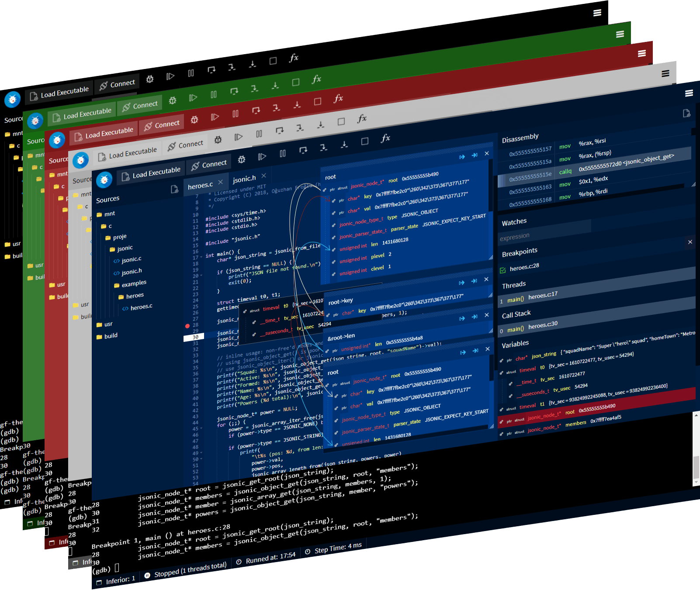The width and height of the screenshot is (700, 590).
Task: Click Connect button in green window
Action: pyautogui.click(x=140, y=106)
